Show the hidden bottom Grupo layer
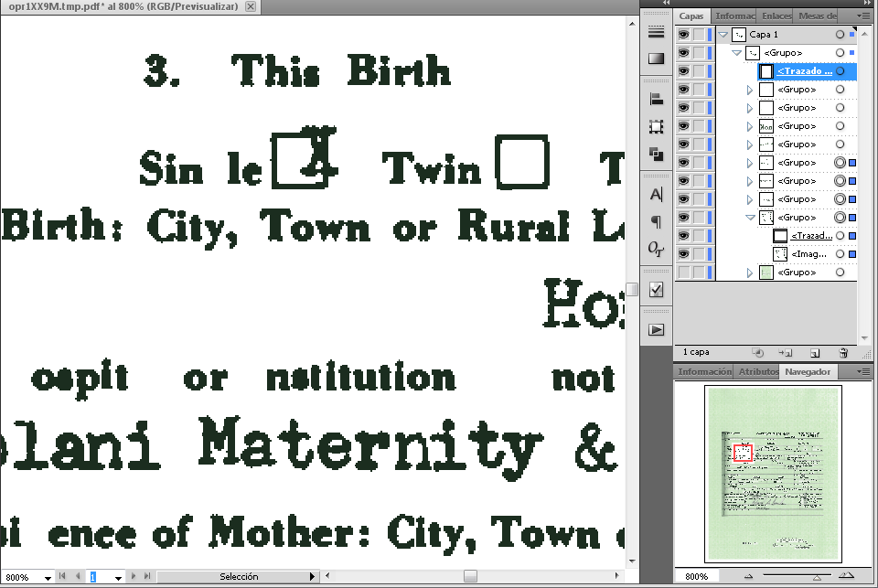 click(683, 273)
